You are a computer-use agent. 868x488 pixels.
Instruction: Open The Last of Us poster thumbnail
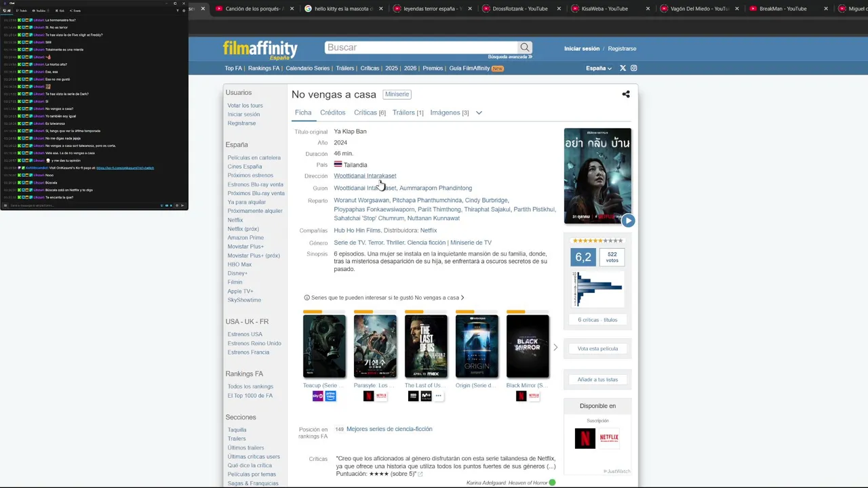click(x=426, y=346)
